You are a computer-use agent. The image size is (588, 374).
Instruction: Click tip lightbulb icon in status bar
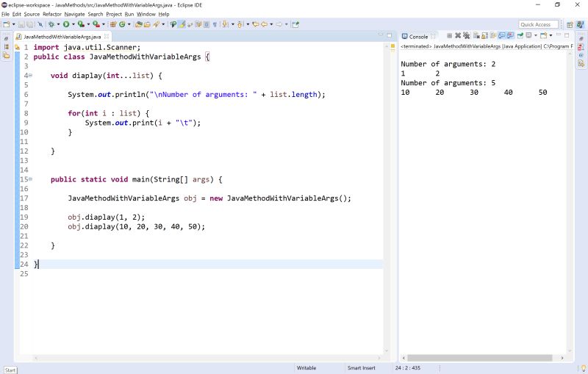coord(584,368)
